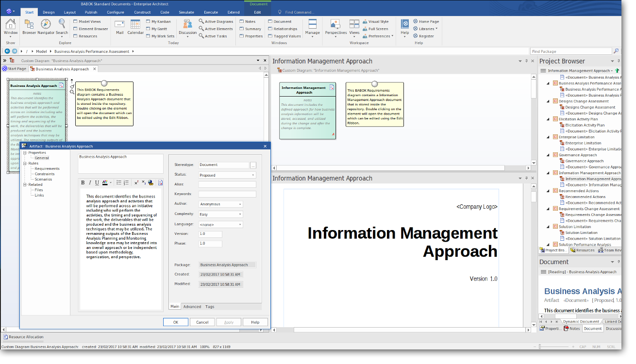
Task: Toggle the Model Views window option
Action: (x=89, y=21)
